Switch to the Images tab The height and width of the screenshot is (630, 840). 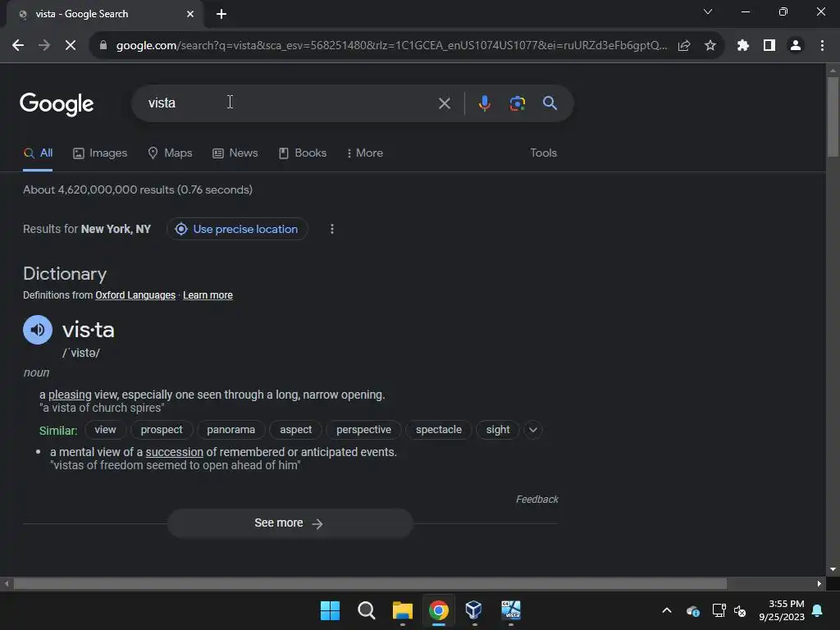pyautogui.click(x=100, y=153)
